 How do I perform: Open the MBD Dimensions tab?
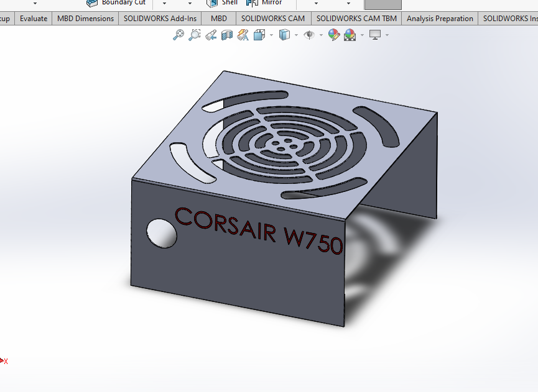point(85,19)
